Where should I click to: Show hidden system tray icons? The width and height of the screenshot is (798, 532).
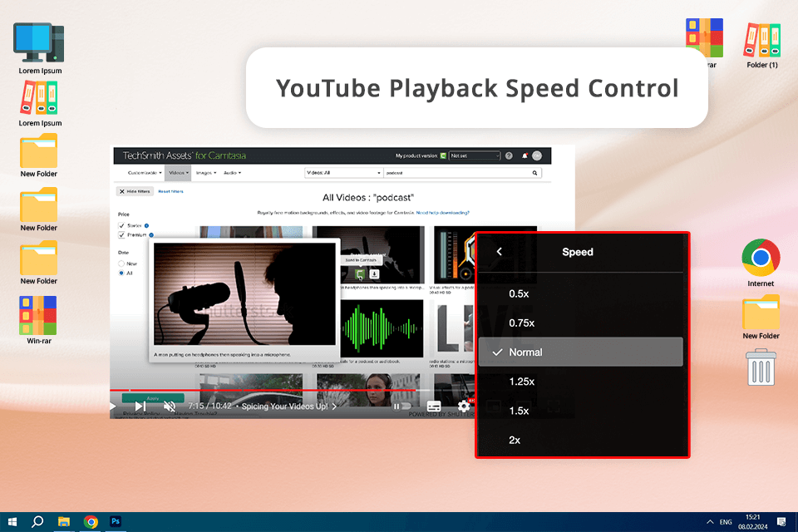(710, 522)
